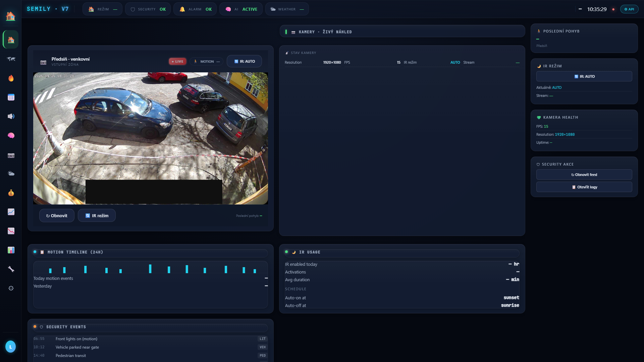Click the API button in top bar
The width and height of the screenshot is (644, 362).
[x=629, y=9]
